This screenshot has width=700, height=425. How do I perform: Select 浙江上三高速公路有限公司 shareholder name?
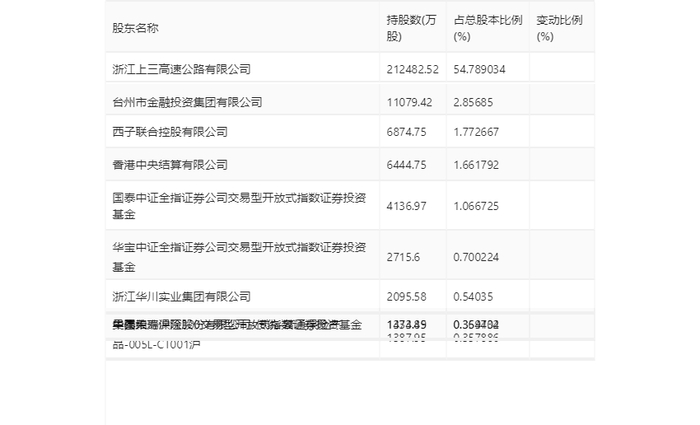(181, 69)
